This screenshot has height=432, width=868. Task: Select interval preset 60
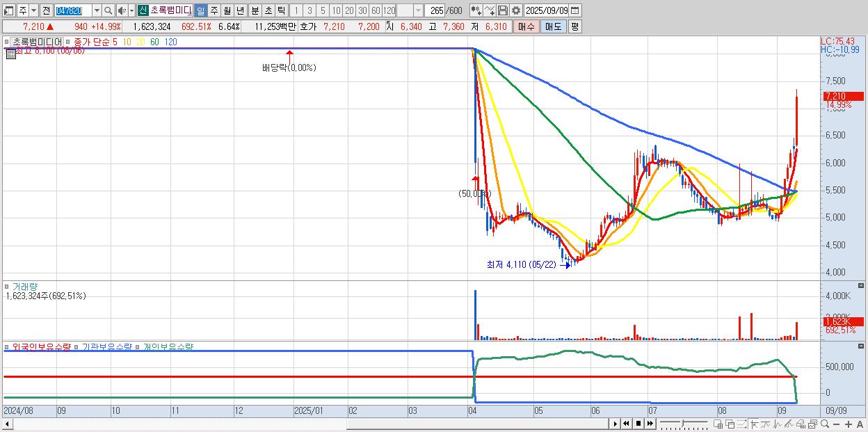coord(376,10)
